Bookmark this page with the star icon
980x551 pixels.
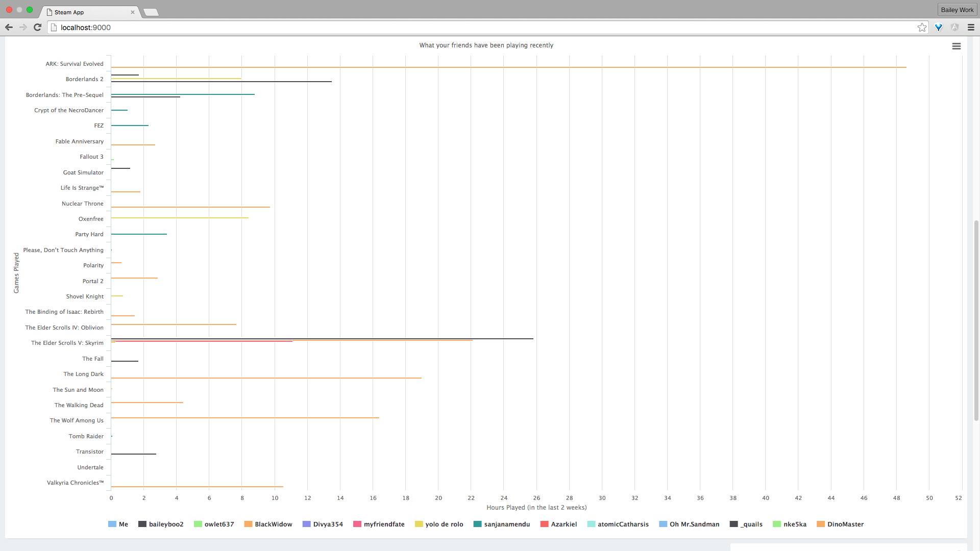921,28
